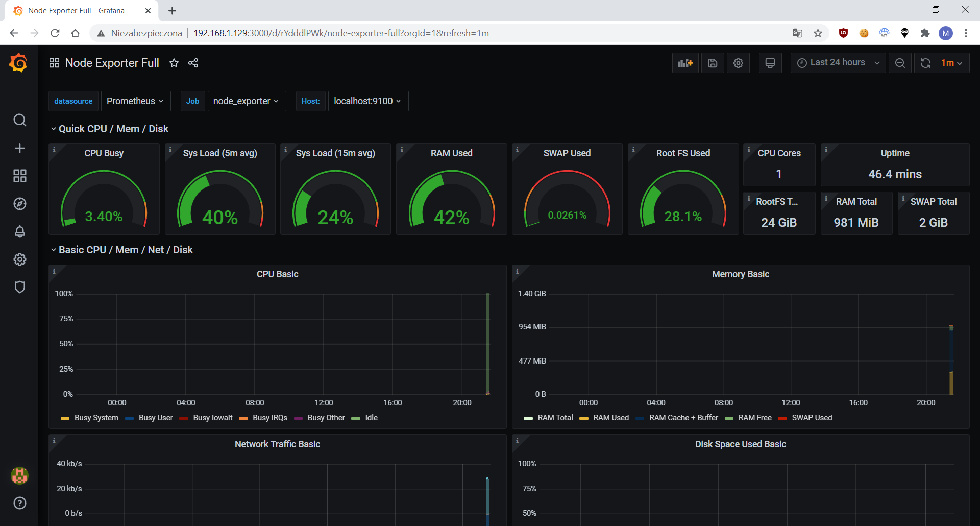Click info icon on Uptime panel

click(x=826, y=150)
